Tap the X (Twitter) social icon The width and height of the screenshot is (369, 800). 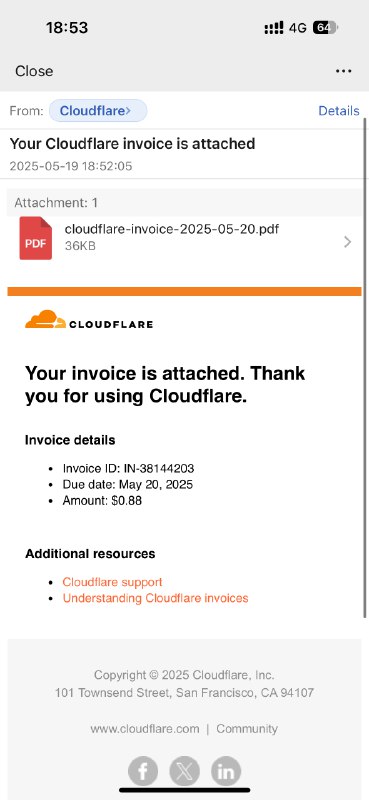click(184, 771)
